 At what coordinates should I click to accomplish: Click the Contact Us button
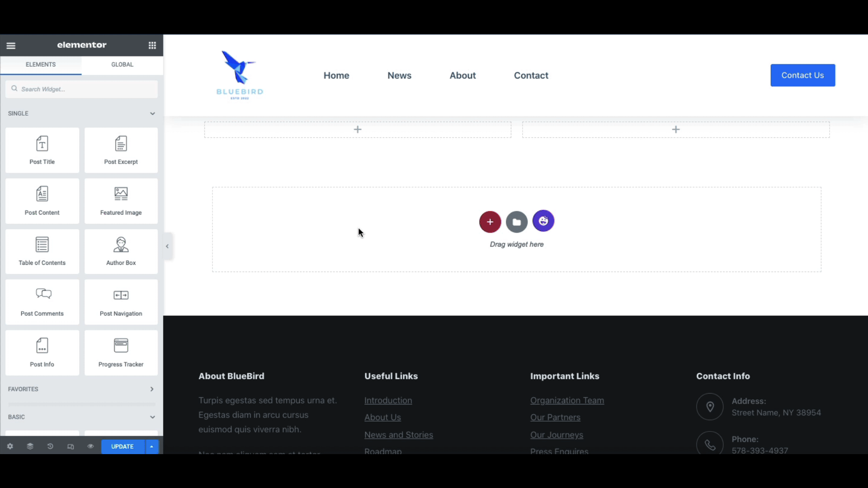coord(803,75)
